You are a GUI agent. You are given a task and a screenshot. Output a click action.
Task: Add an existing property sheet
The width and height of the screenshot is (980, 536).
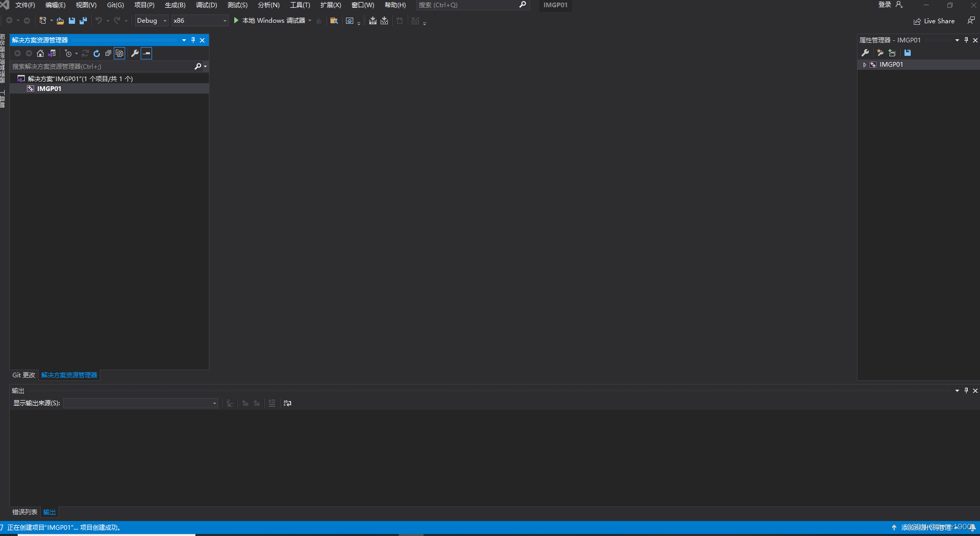pos(892,53)
